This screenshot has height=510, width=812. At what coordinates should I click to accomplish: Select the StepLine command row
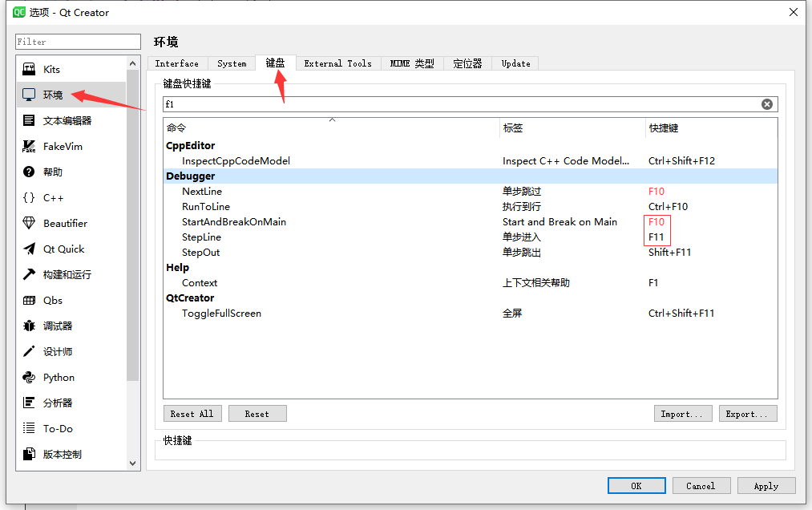pyautogui.click(x=471, y=237)
